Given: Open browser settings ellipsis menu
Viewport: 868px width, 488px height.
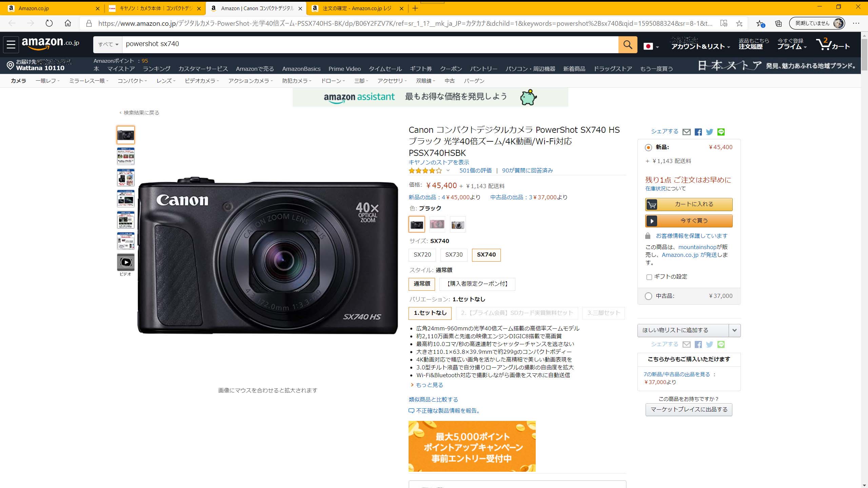Looking at the screenshot, I should point(856,23).
